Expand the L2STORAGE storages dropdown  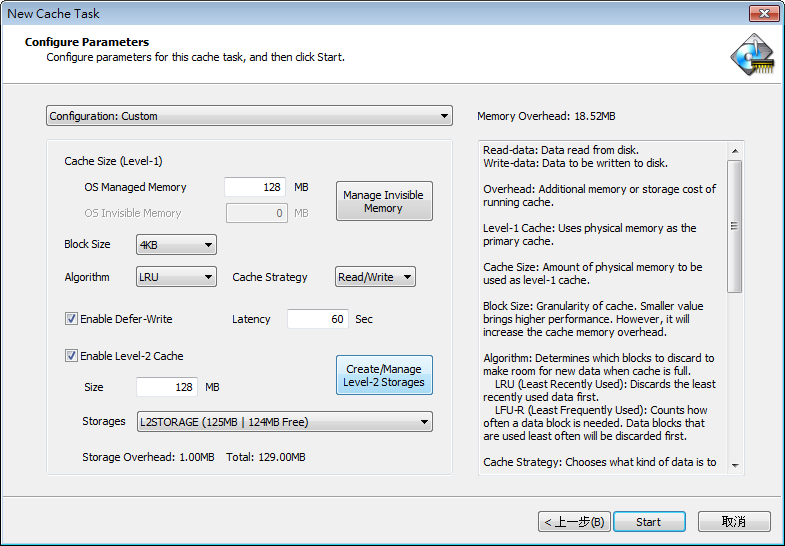point(284,422)
